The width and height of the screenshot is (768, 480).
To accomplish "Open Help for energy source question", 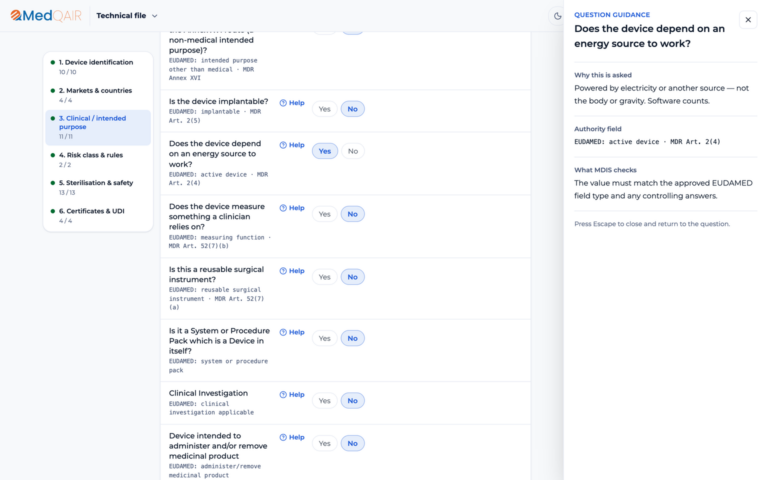I will pyautogui.click(x=292, y=145).
